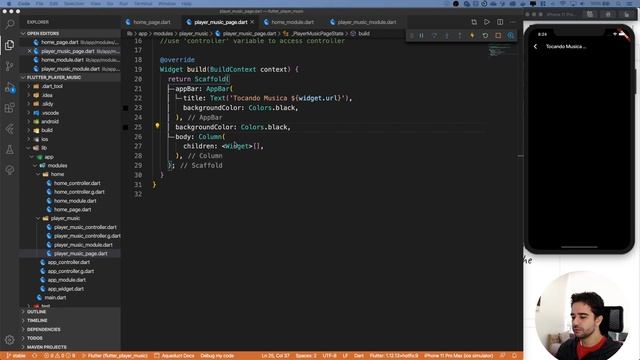The height and width of the screenshot is (360, 640).
Task: Open Dart DevTools from the debug toolbar
Action: [x=511, y=36]
